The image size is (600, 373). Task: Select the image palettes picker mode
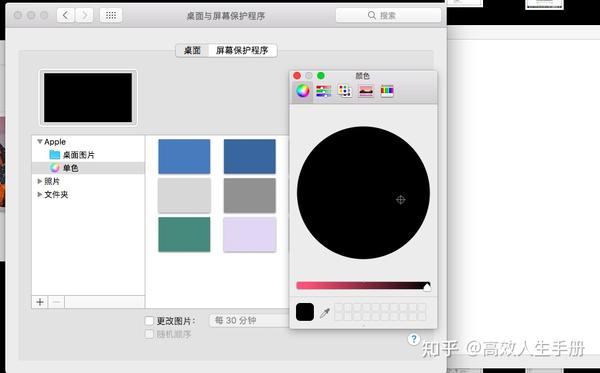[x=366, y=91]
